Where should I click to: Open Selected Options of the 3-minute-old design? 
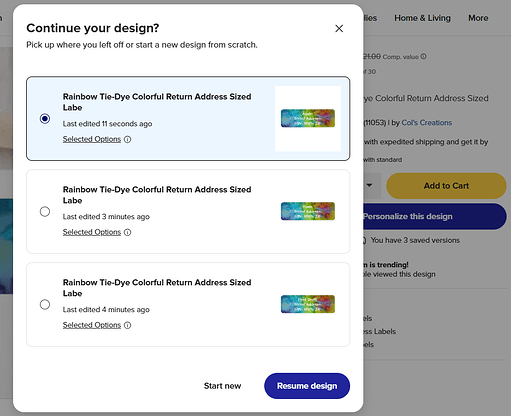click(x=92, y=232)
